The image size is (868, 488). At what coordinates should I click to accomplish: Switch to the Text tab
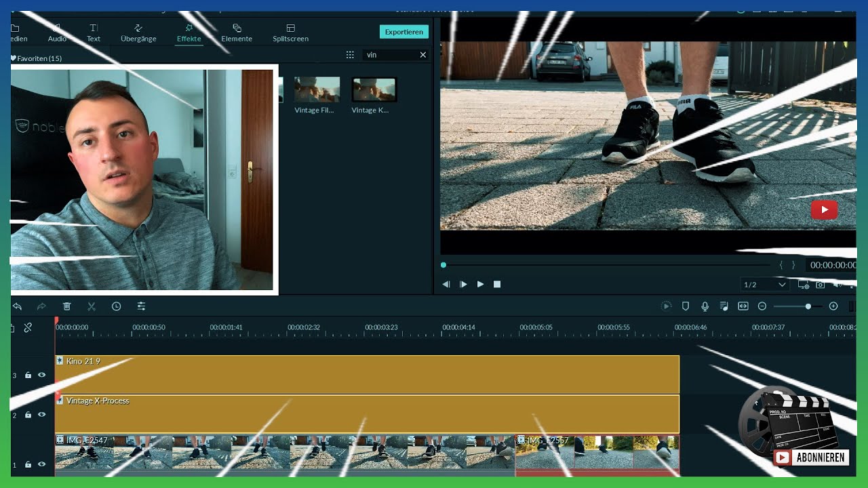[x=94, y=33]
